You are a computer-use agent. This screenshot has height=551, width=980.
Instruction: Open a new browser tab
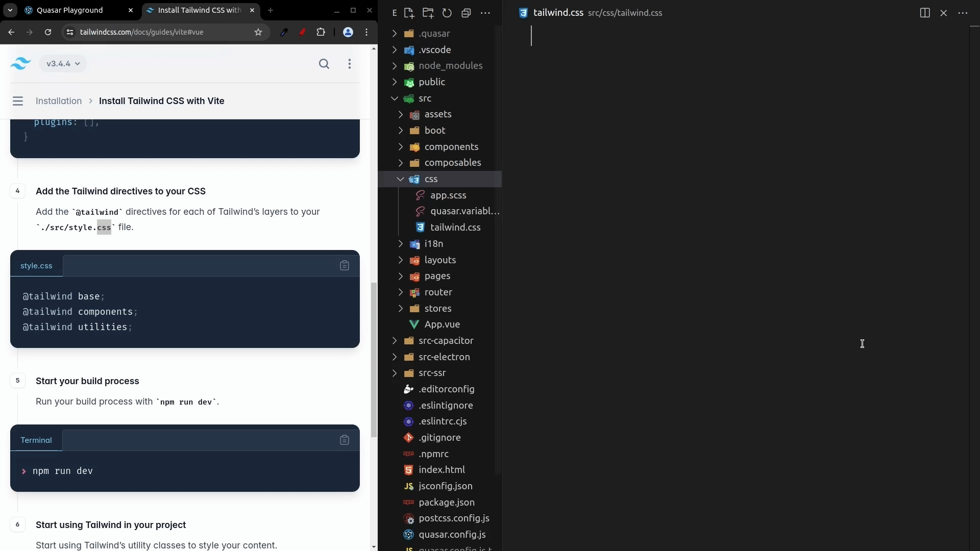pyautogui.click(x=271, y=10)
